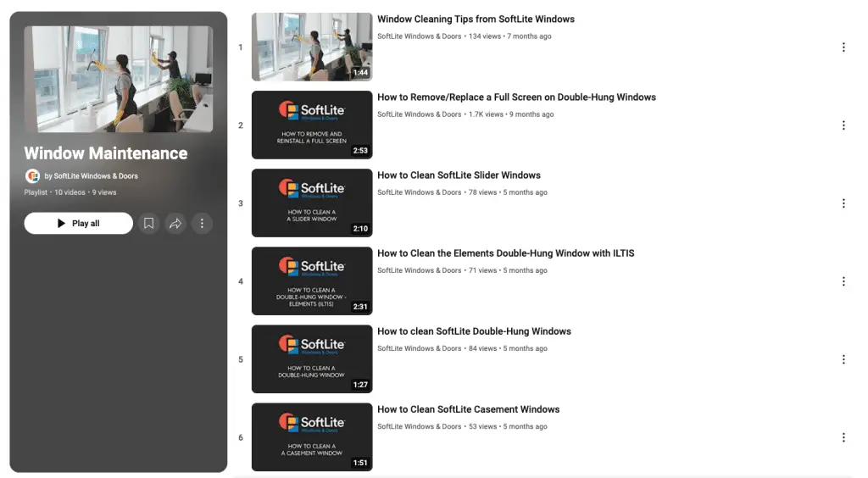Open How to Clean SoftLite Casement Windows title
868x478 pixels.
(x=468, y=409)
